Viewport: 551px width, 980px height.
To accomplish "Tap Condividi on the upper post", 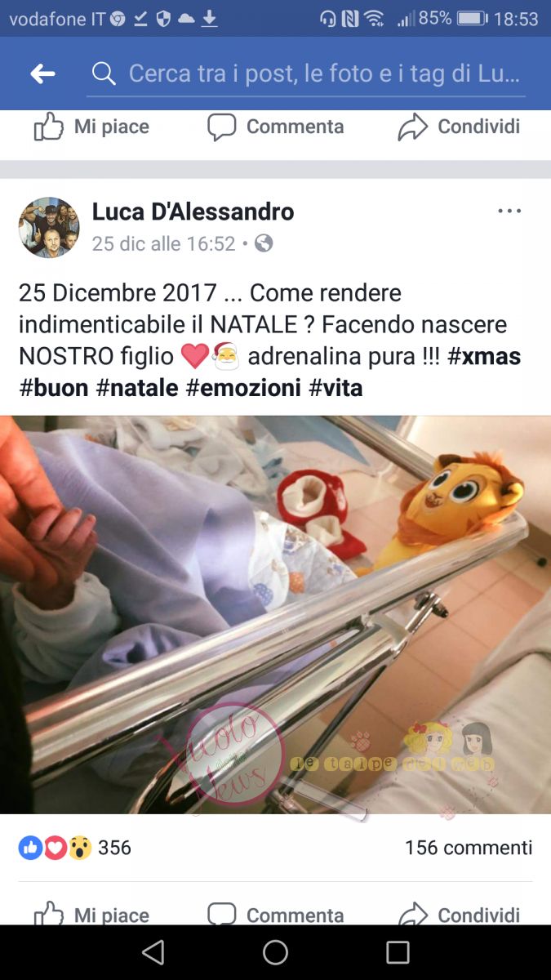I will click(459, 127).
